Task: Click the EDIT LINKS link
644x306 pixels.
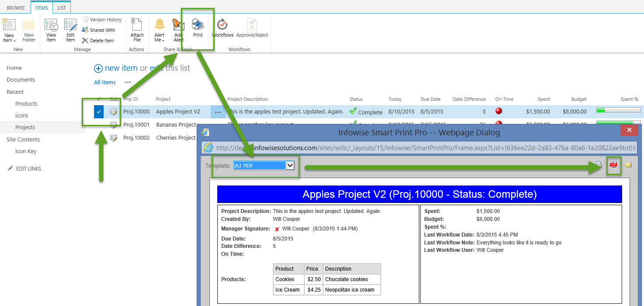Action: tap(29, 169)
